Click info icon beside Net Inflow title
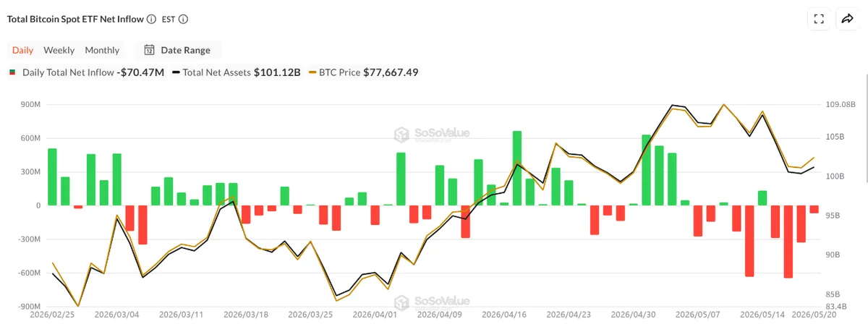 point(151,20)
